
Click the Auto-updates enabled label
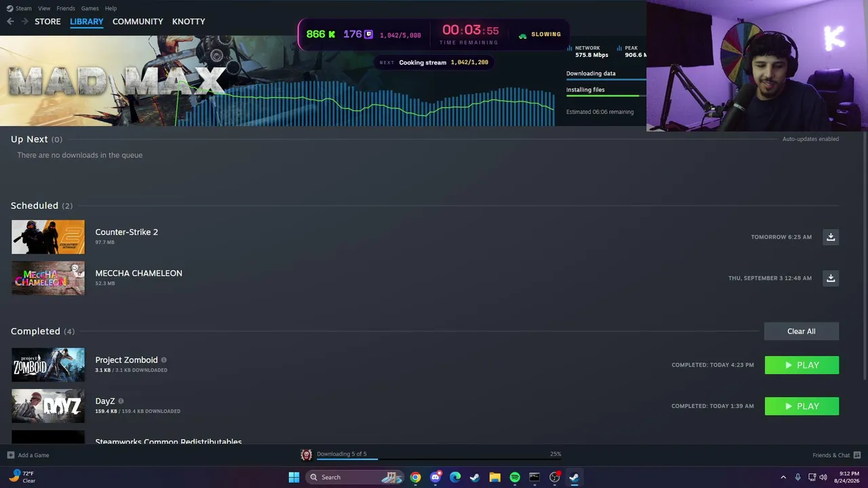(x=811, y=139)
